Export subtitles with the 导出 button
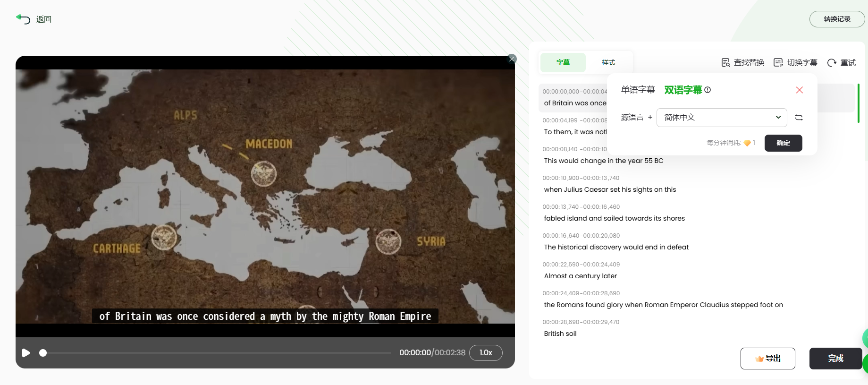 767,359
